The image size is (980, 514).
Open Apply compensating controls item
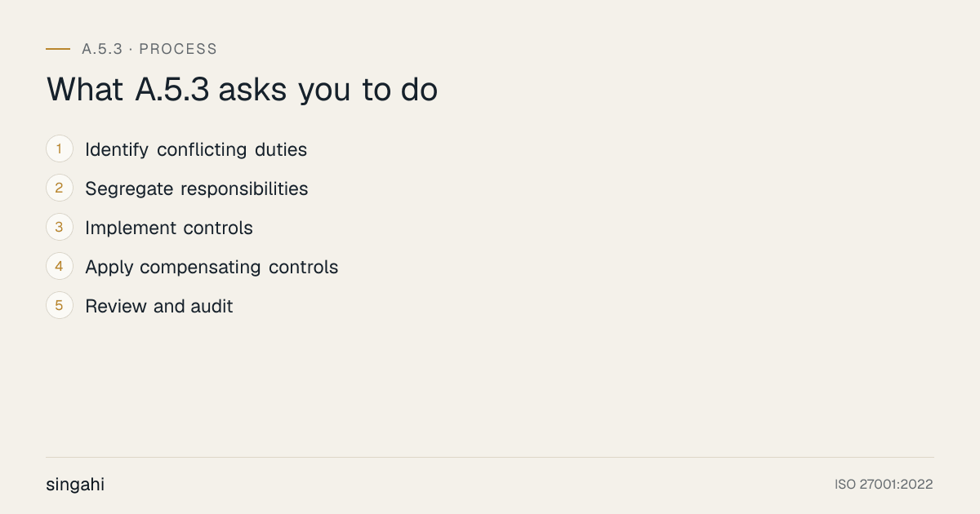coord(212,267)
